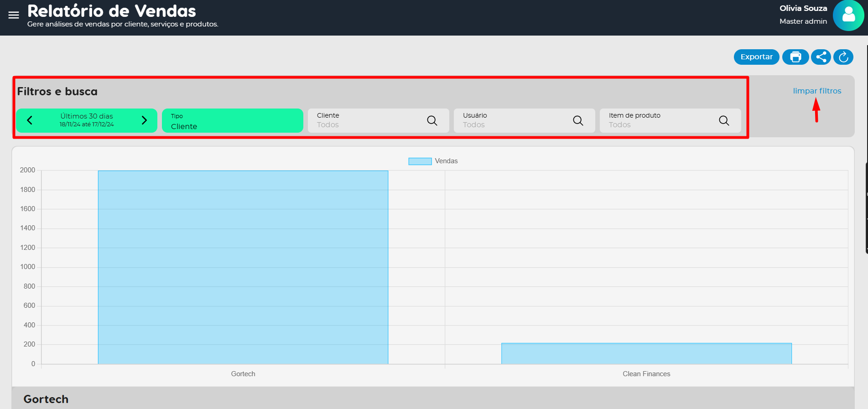This screenshot has height=409, width=868.
Task: Click the Usuário search magnifier icon
Action: tap(578, 120)
